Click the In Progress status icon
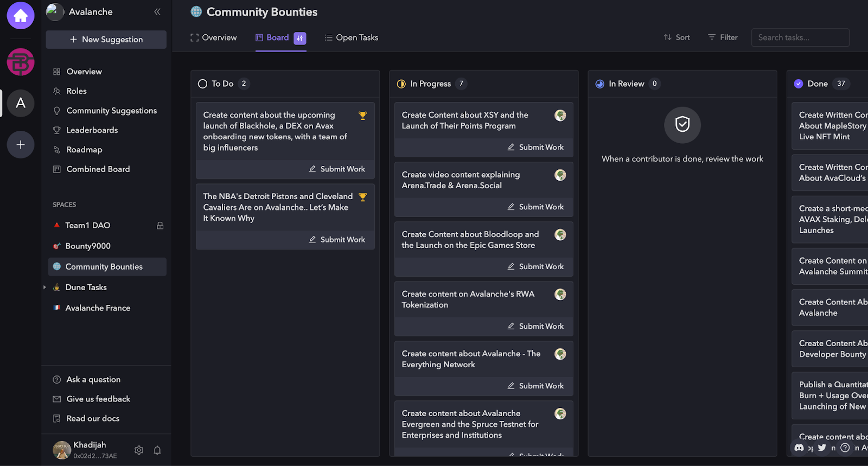The height and width of the screenshot is (466, 868). tap(401, 84)
